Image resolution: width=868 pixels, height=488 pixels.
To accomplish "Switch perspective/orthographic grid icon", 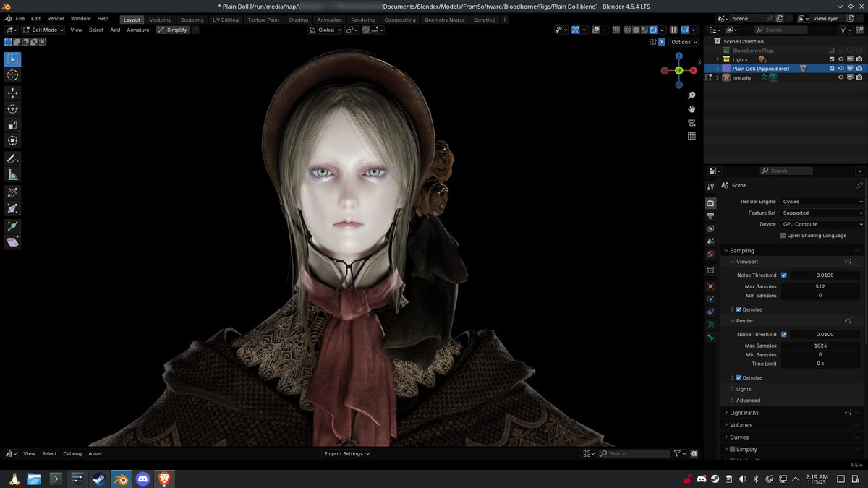I will click(x=692, y=136).
